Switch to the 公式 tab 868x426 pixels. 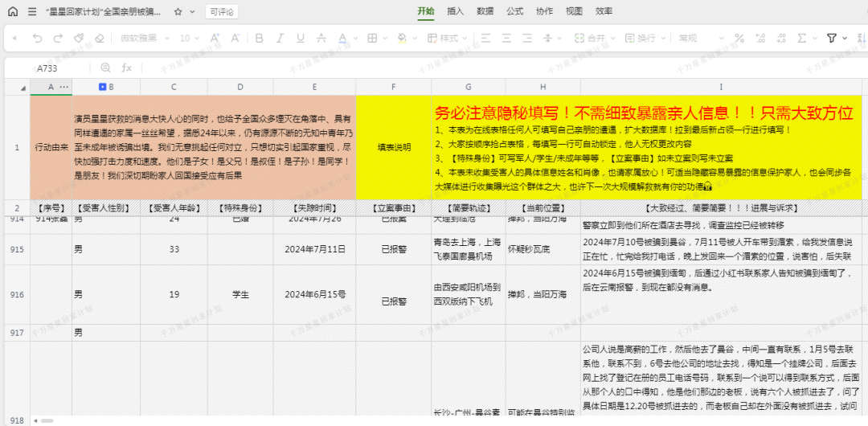coord(515,11)
